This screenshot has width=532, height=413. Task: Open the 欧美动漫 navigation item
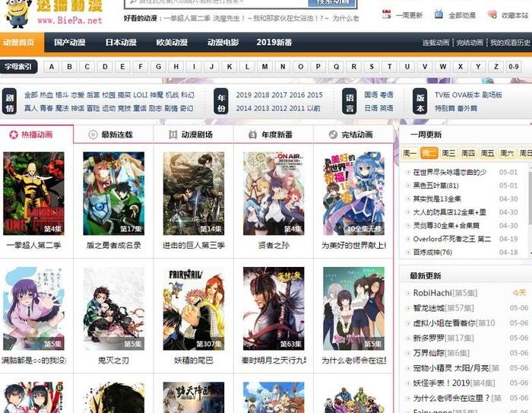coord(172,43)
